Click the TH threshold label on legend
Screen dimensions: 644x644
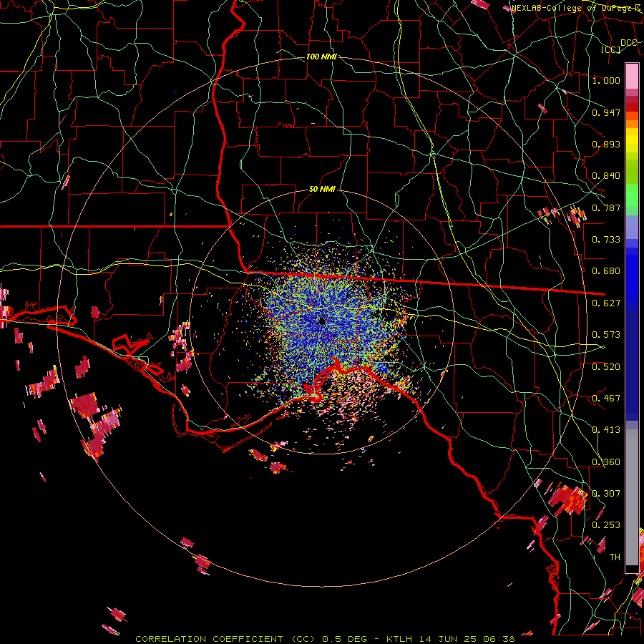[x=615, y=557]
